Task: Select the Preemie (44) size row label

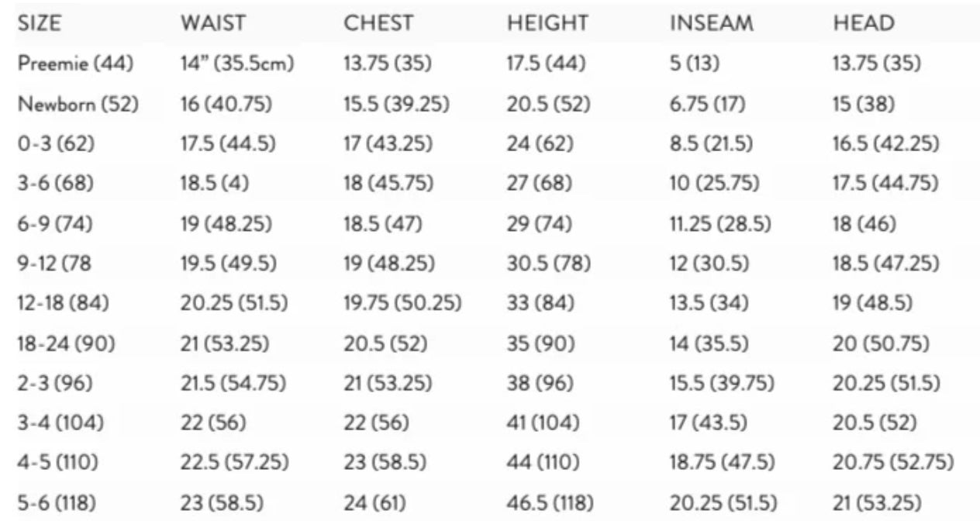Action: (75, 64)
